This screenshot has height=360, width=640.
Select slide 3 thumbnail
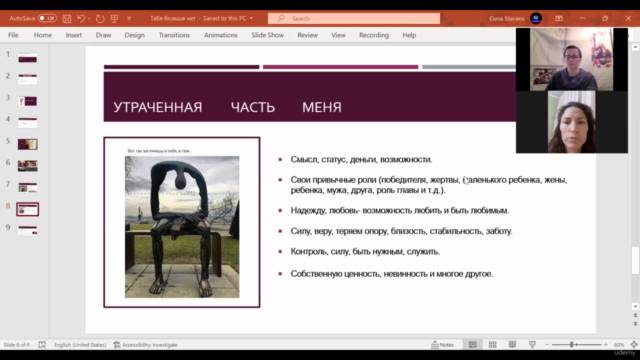click(27, 101)
